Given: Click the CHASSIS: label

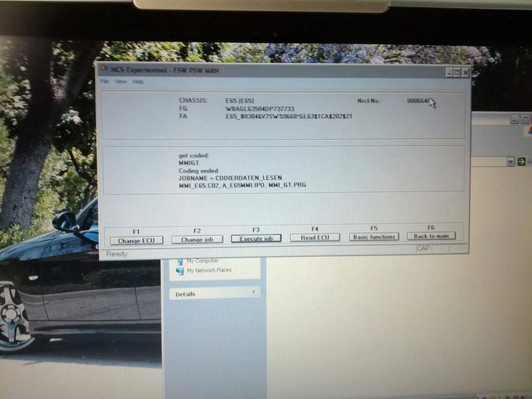Looking at the screenshot, I should click(x=193, y=101).
